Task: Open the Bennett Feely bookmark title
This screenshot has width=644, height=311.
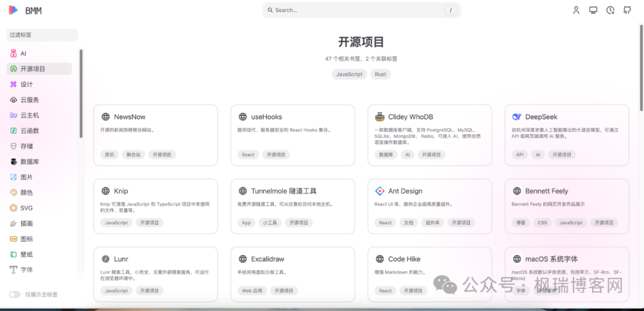Action: pos(547,191)
